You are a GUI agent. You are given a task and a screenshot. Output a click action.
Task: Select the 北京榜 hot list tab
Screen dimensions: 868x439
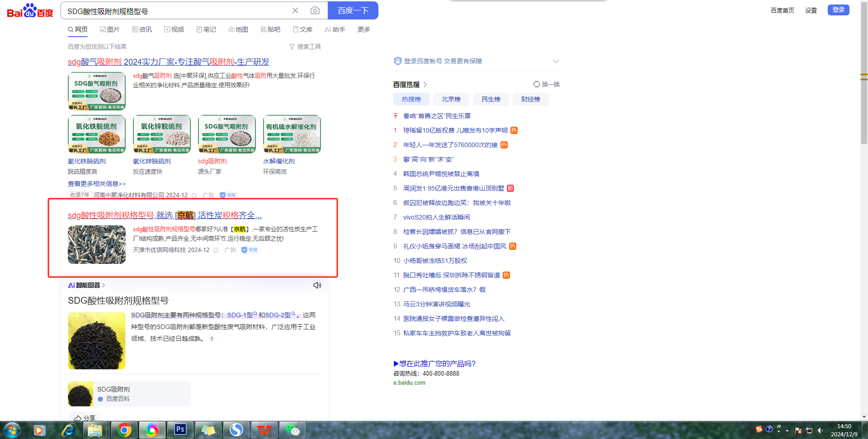point(451,99)
